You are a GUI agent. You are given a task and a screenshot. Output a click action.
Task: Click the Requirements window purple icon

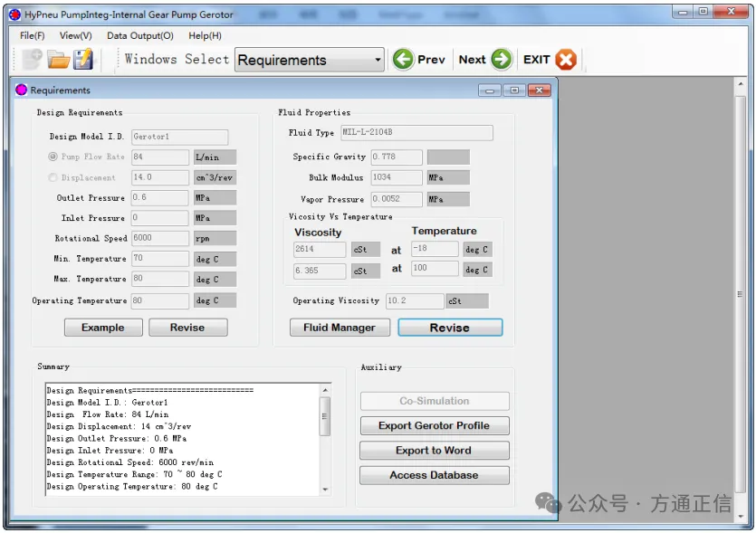pyautogui.click(x=21, y=90)
